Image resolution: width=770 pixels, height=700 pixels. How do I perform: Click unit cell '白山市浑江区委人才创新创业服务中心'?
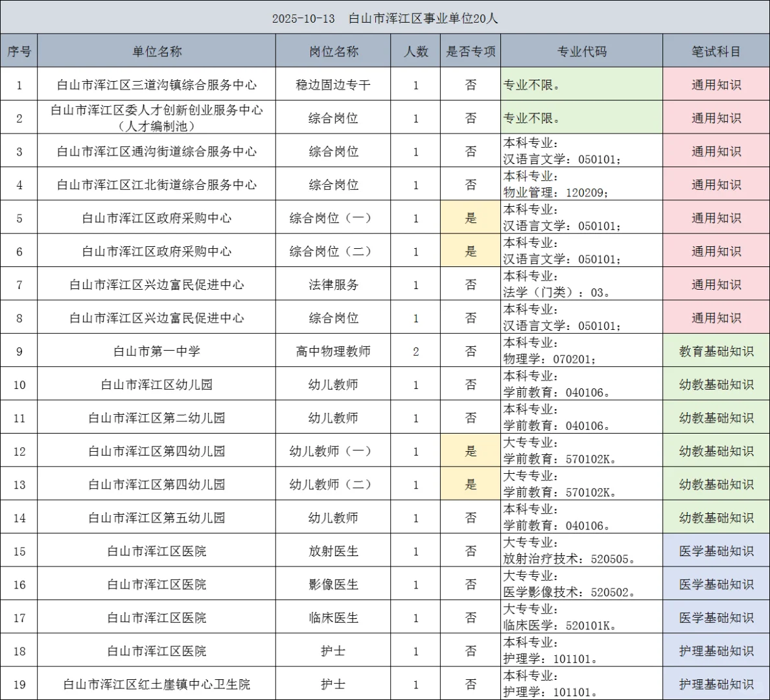coord(157,118)
